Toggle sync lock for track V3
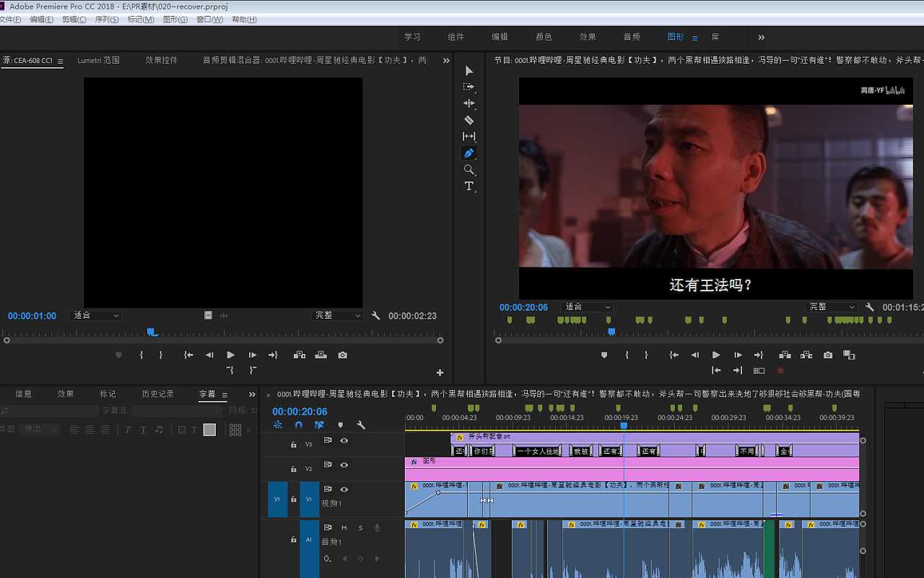Image resolution: width=924 pixels, height=578 pixels. (327, 441)
